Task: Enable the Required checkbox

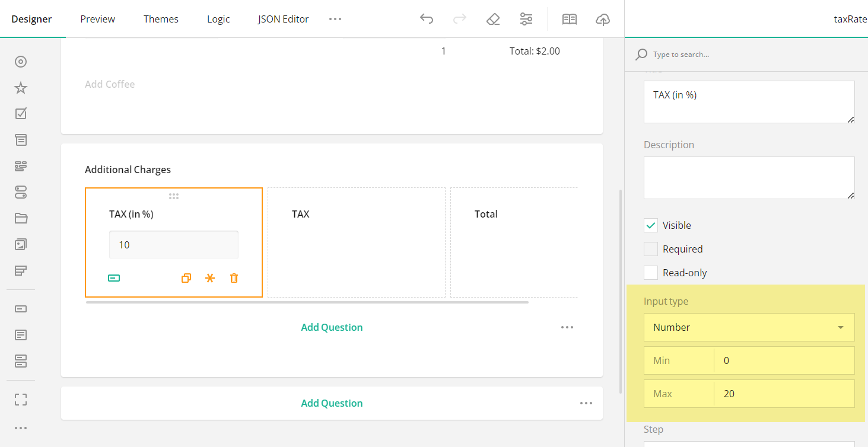Action: click(650, 248)
